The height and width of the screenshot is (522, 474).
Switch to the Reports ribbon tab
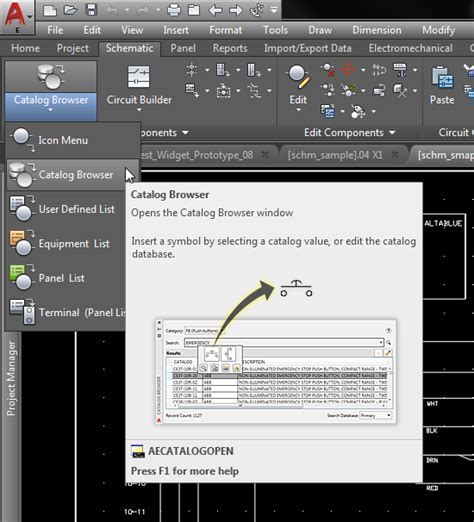(x=230, y=48)
